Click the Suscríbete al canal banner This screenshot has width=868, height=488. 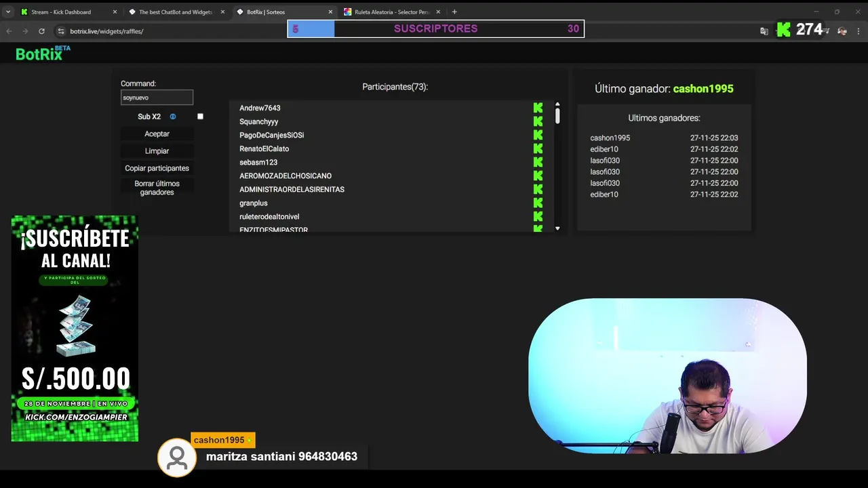pos(75,329)
